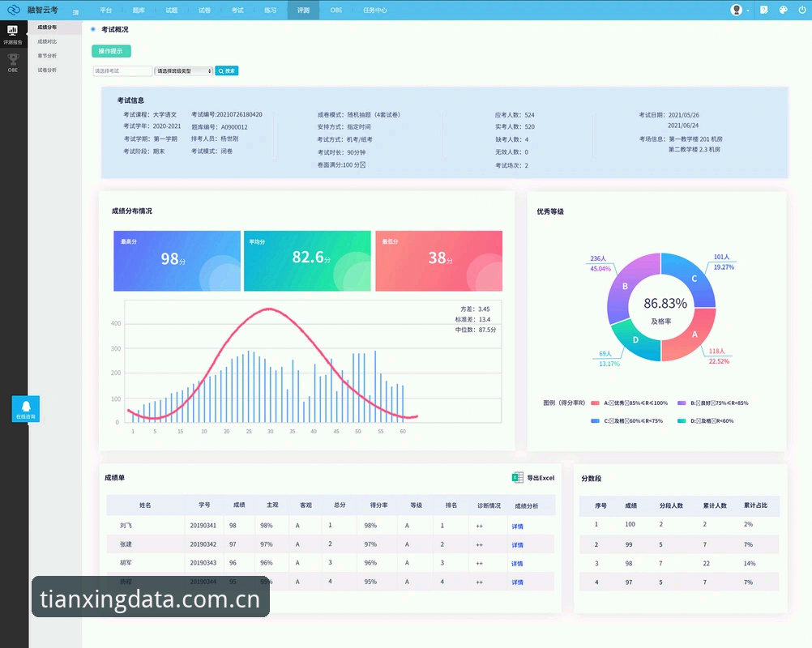Click the power logout icon
The width and height of the screenshot is (812, 648).
[x=801, y=10]
